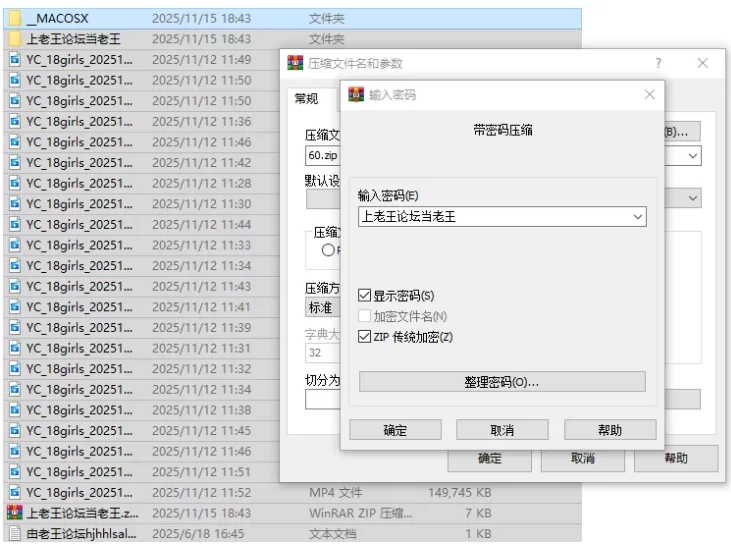Click the partly hidden (B)... browse button
The height and width of the screenshot is (552, 731).
[x=682, y=132]
